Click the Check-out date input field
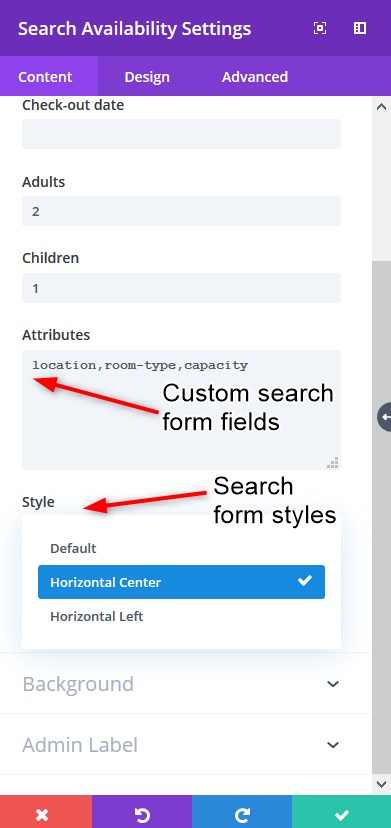391x828 pixels. tap(181, 134)
